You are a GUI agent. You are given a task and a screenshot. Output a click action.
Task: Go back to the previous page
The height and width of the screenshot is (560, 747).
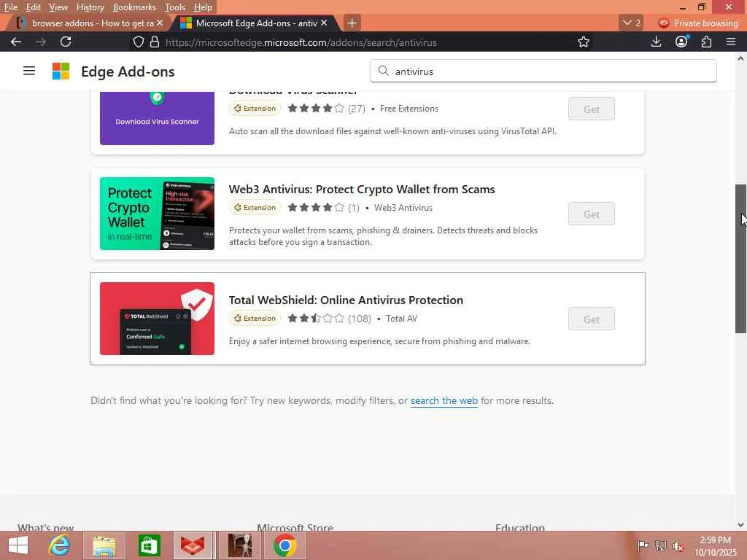[x=16, y=42]
